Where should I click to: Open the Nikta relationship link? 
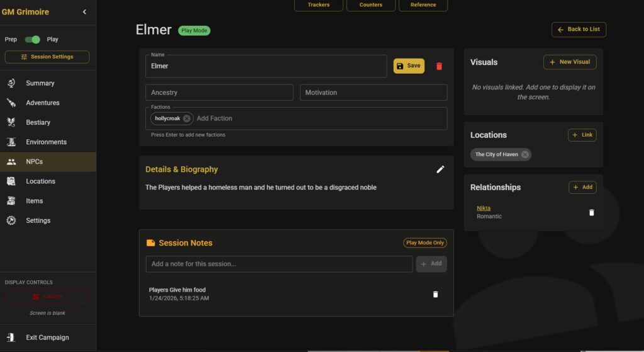tap(483, 208)
